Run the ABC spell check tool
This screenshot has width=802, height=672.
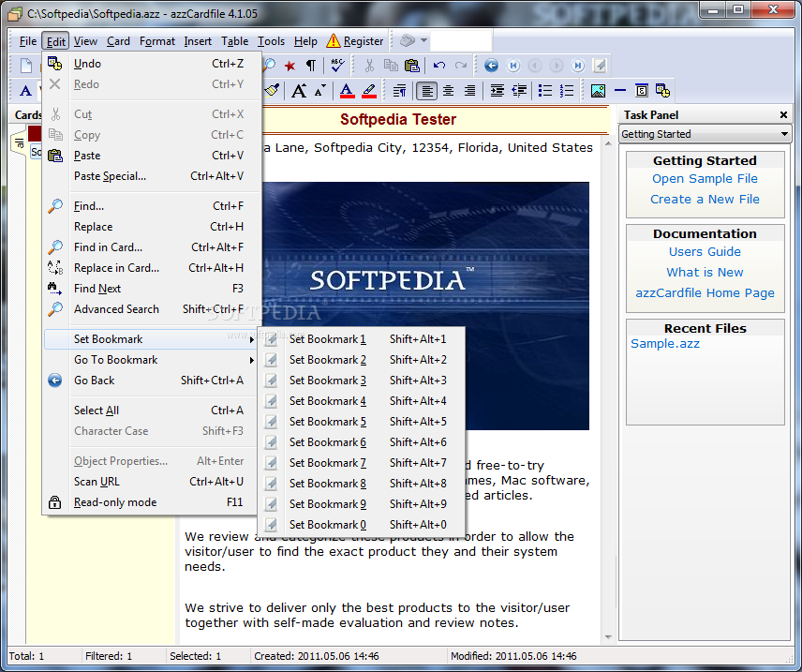337,66
